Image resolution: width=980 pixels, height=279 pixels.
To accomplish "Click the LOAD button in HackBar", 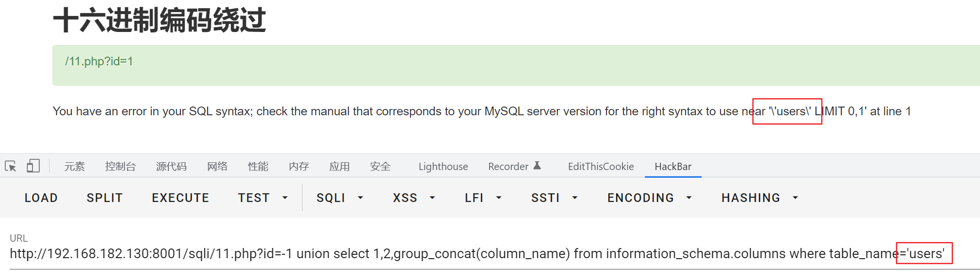I will [x=41, y=198].
